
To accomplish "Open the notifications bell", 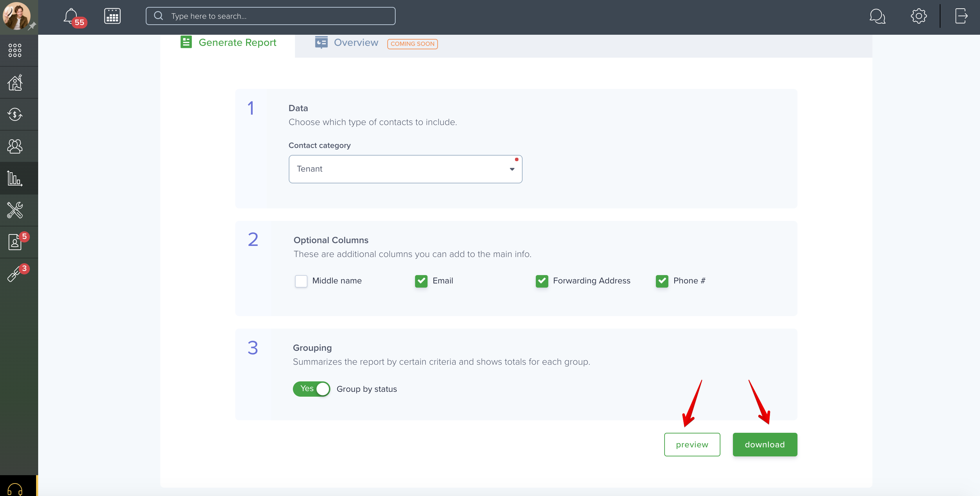I will coord(71,16).
